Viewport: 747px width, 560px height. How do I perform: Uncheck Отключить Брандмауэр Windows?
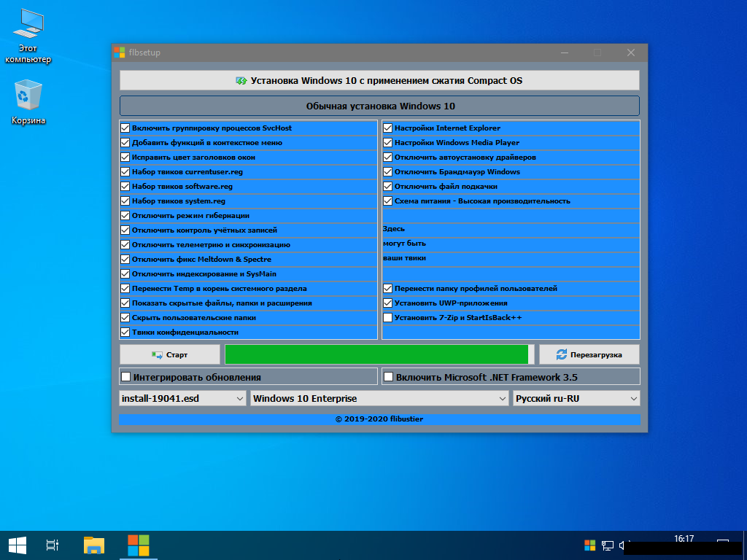click(388, 172)
